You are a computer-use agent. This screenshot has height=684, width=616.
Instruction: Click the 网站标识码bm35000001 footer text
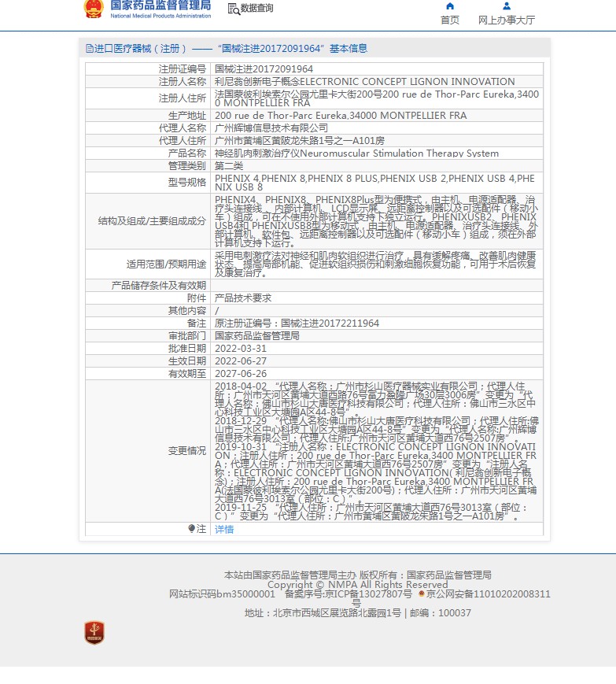(x=222, y=593)
